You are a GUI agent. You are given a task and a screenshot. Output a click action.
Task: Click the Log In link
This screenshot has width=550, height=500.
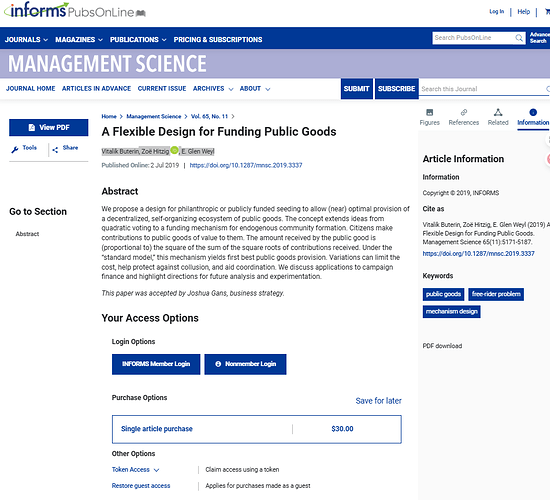[496, 12]
